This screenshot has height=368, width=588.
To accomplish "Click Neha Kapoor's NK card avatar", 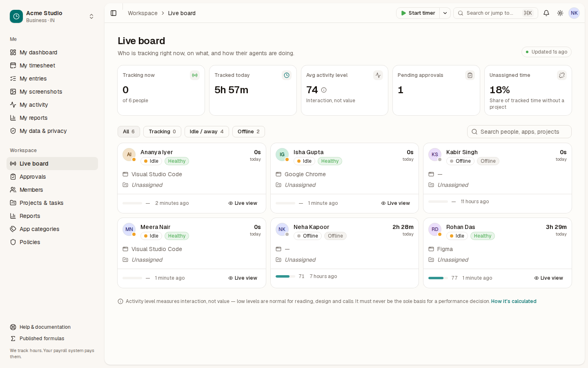I will click(282, 229).
